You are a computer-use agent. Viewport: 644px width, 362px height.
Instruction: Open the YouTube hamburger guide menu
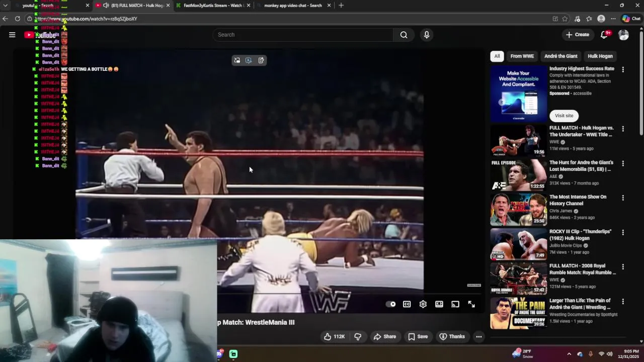tap(12, 35)
